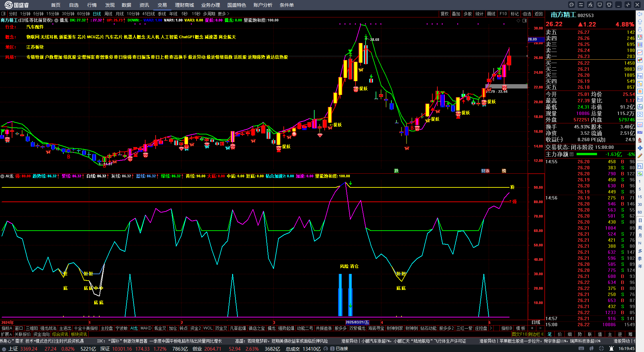
Task: Select the pencil drawing tool in sidebar
Action: (640, 156)
